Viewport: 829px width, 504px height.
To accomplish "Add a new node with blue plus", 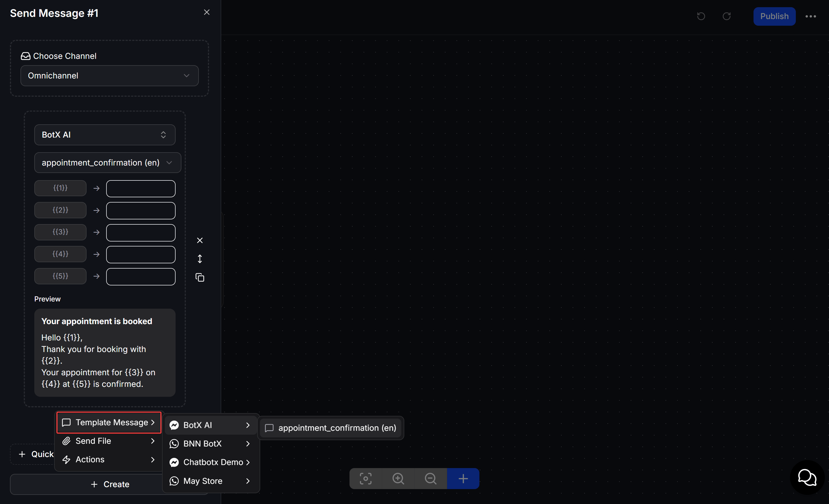I will coord(463,479).
